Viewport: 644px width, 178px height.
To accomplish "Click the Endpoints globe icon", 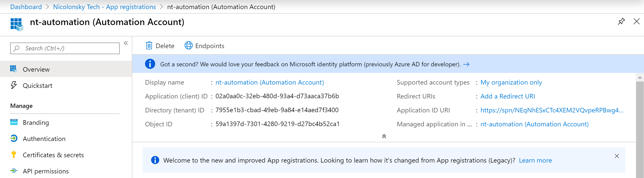I will click(x=188, y=46).
